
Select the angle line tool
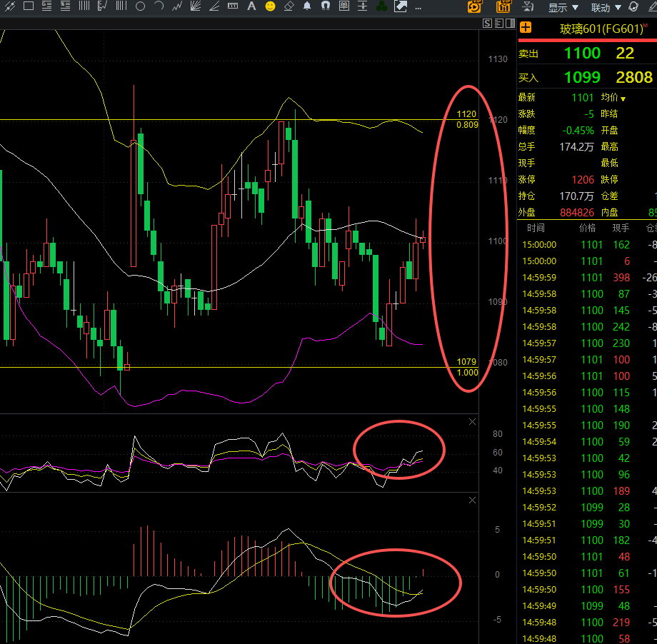[214, 6]
